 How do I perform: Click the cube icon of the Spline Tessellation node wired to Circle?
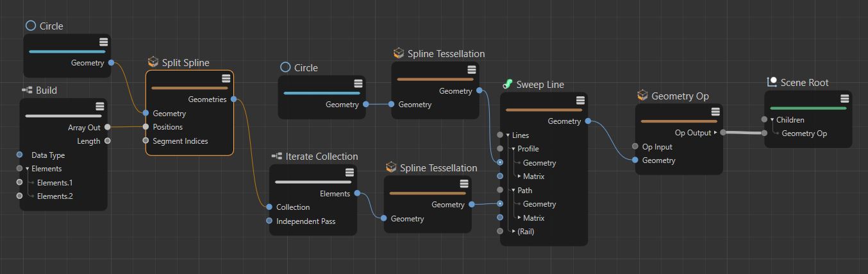pos(399,53)
